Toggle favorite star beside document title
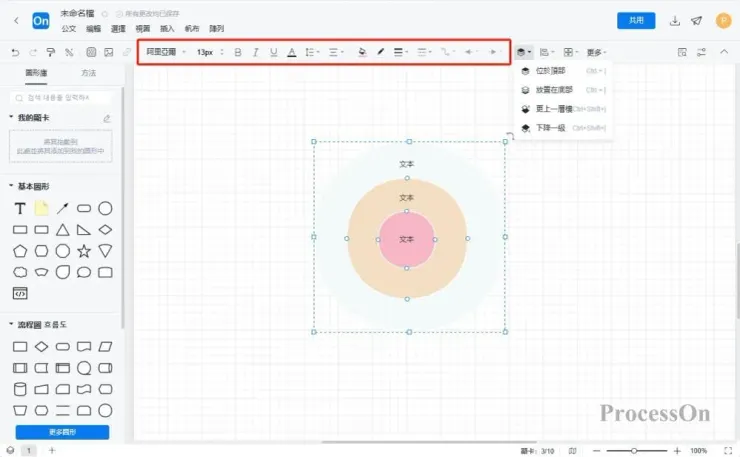The height and width of the screenshot is (457, 740). (105, 14)
